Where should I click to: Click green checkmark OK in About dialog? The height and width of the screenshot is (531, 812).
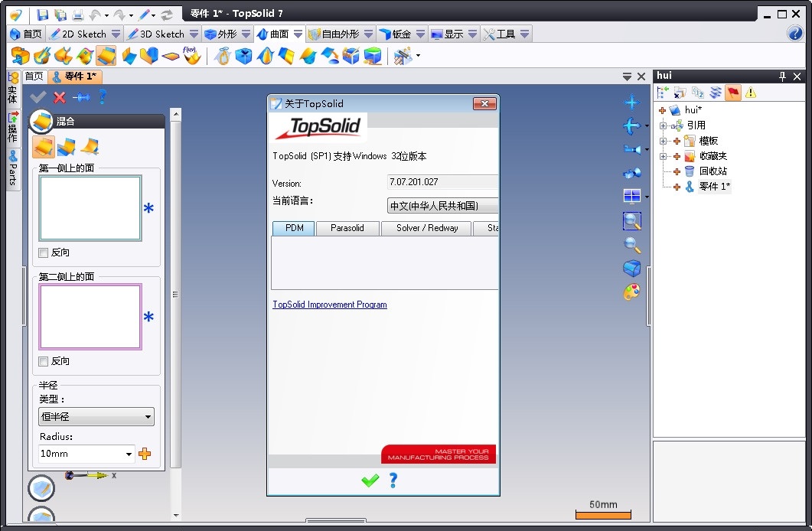pos(370,481)
